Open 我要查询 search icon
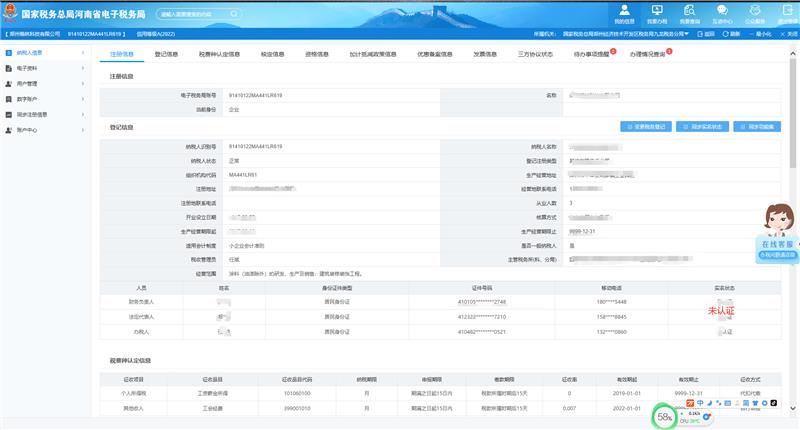The image size is (800, 430). 690,12
